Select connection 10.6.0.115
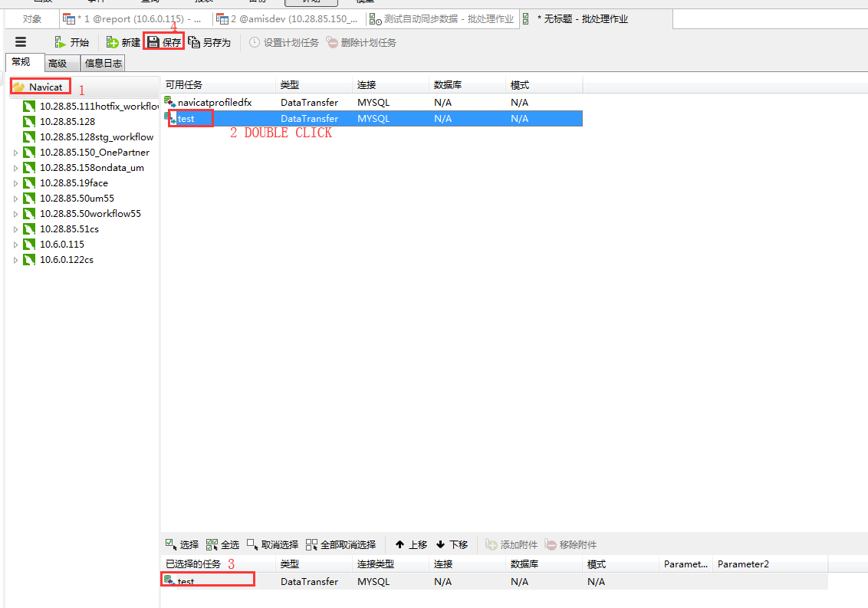Screen dimensions: 868x608 [54, 244]
